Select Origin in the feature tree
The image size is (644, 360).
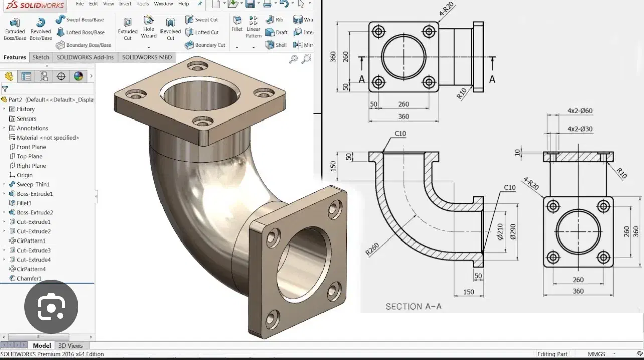(21, 175)
